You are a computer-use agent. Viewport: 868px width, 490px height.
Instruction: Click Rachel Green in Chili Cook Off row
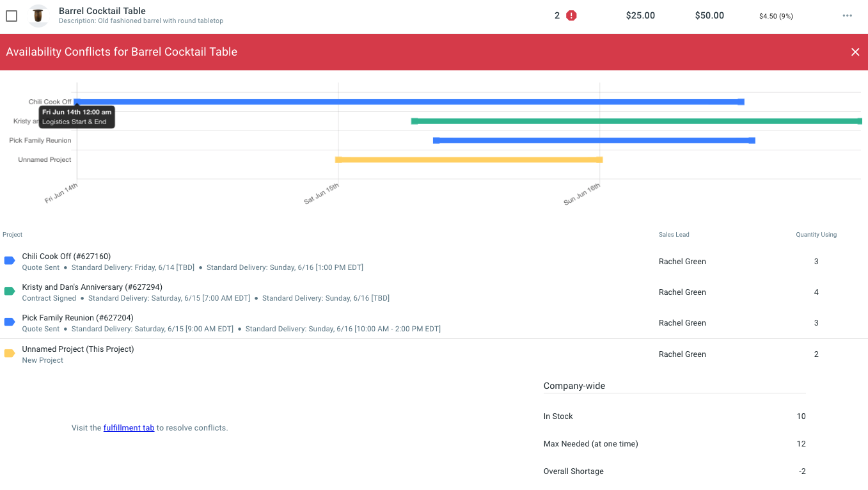point(683,262)
